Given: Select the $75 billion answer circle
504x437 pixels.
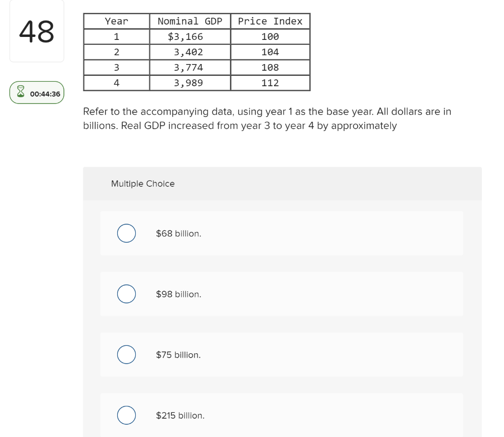Looking at the screenshot, I should click(x=126, y=354).
